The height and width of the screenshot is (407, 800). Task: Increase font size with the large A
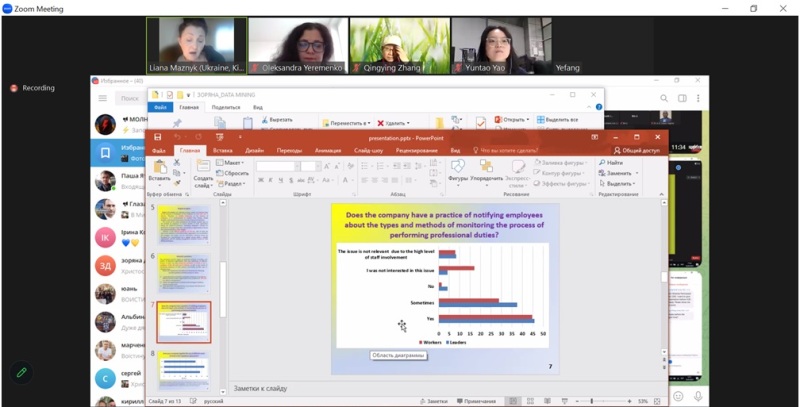[327, 166]
